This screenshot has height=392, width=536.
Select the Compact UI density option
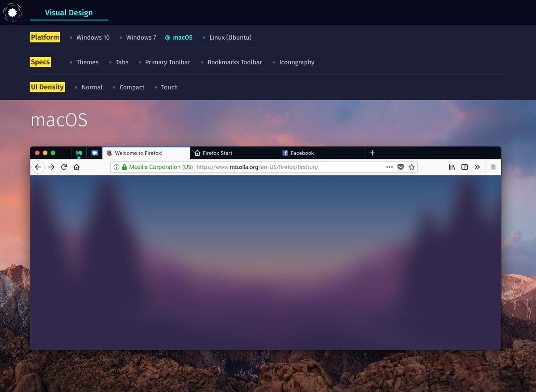click(x=132, y=88)
